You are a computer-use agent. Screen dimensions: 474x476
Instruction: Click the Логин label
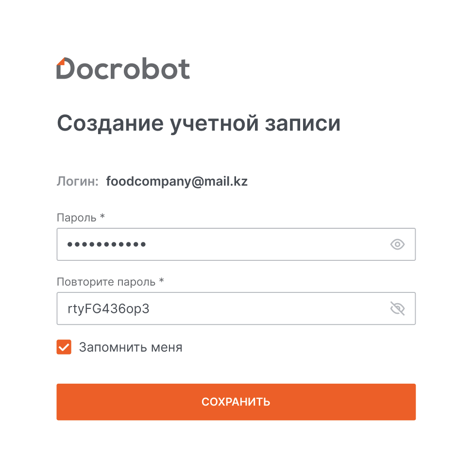[x=78, y=182]
